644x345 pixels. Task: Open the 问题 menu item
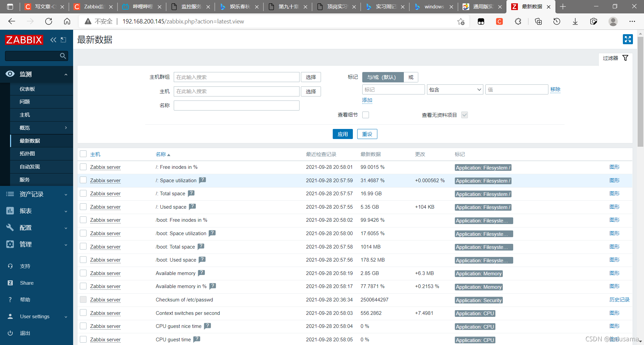(x=42, y=102)
